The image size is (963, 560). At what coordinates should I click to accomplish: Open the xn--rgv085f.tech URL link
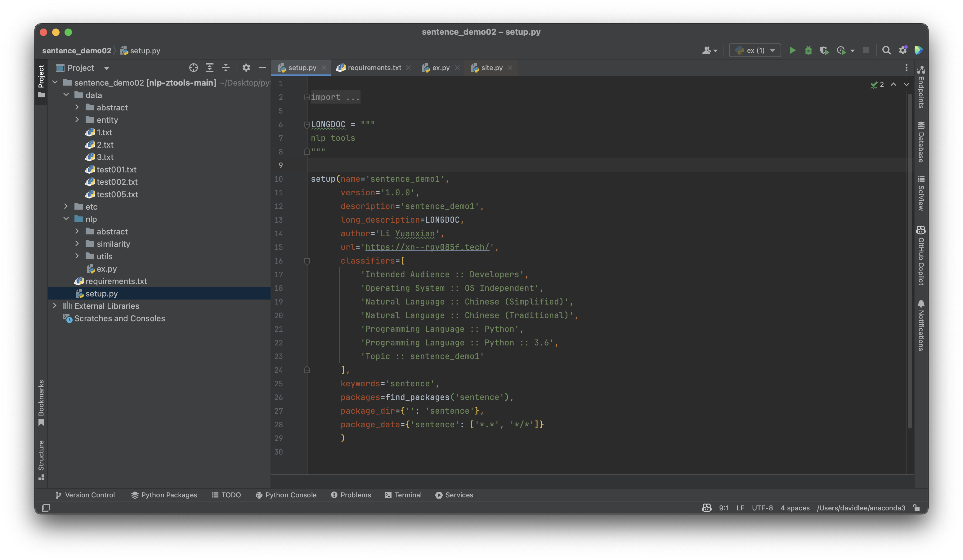point(427,247)
